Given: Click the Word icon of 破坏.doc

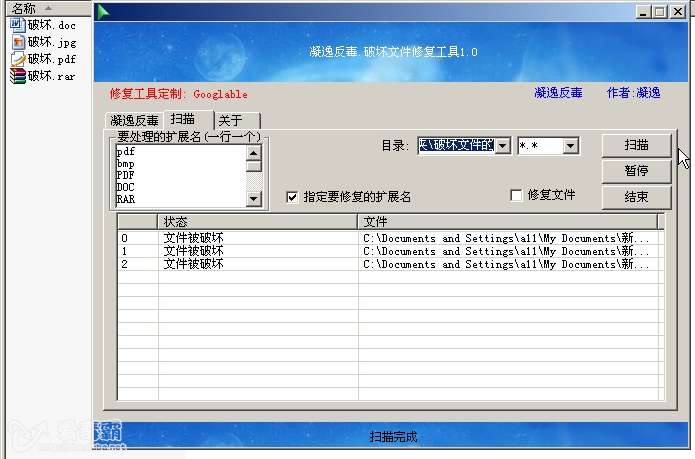Looking at the screenshot, I should coord(17,24).
